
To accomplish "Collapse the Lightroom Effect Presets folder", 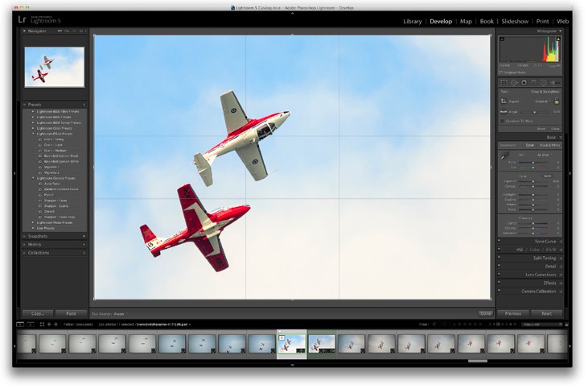I will coord(33,134).
